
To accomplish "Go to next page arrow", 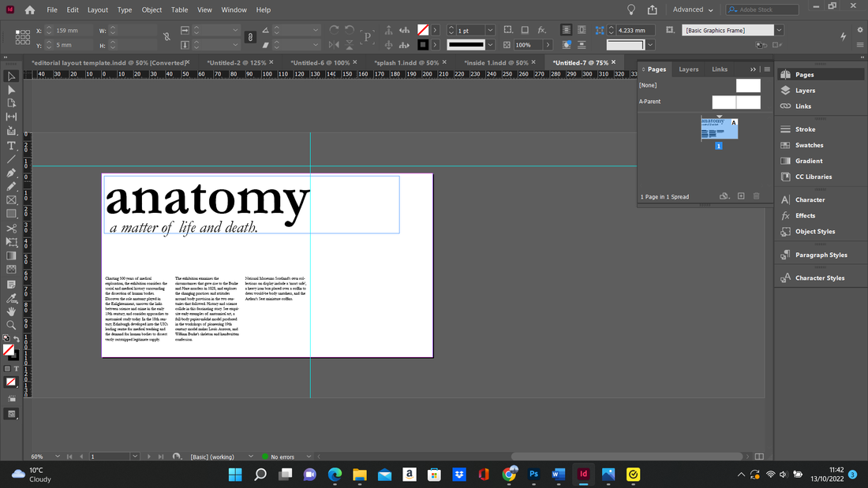I will click(x=149, y=456).
